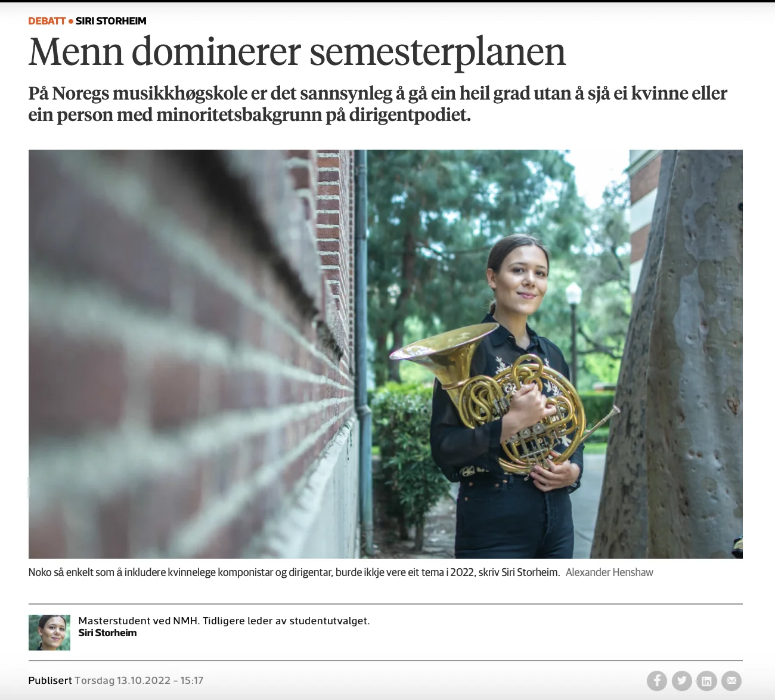Screen dimensions: 775x700
Task: Click the lead paragraph about Noregs musikkhøgskole
Action: [x=378, y=104]
